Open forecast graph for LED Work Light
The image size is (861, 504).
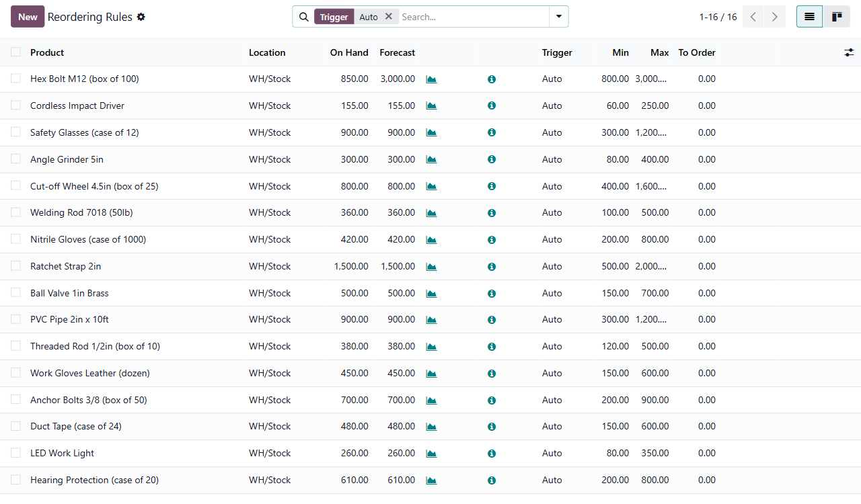(x=431, y=454)
